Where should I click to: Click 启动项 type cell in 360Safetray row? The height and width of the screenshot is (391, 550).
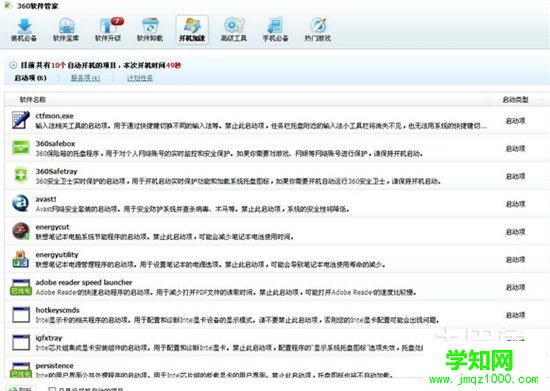515,176
